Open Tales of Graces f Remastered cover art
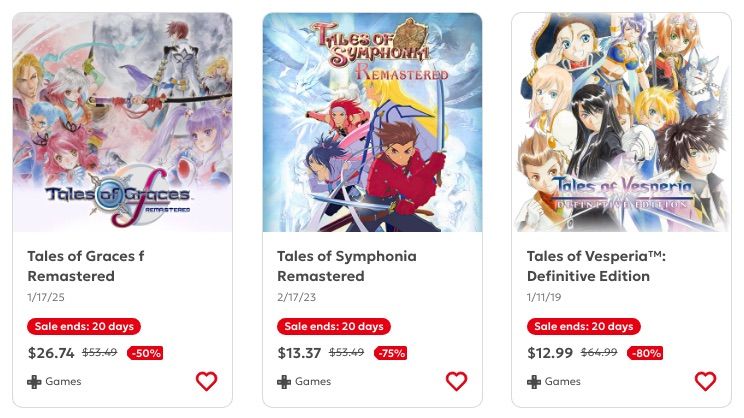This screenshot has height=418, width=744. pos(122,122)
